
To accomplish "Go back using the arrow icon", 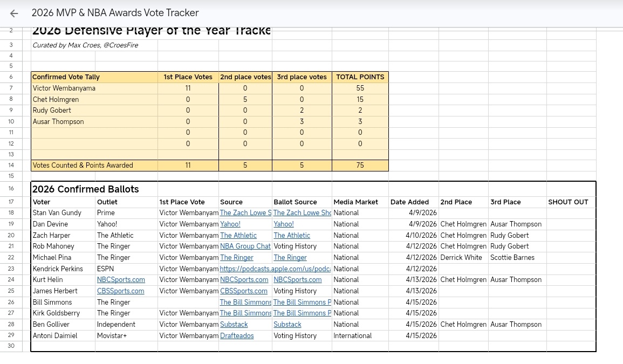I will (x=14, y=13).
